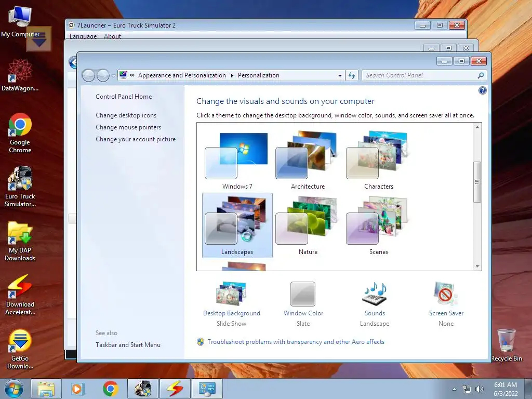Click the theme list scroll down arrow
The width and height of the screenshot is (532, 399).
pos(477,267)
